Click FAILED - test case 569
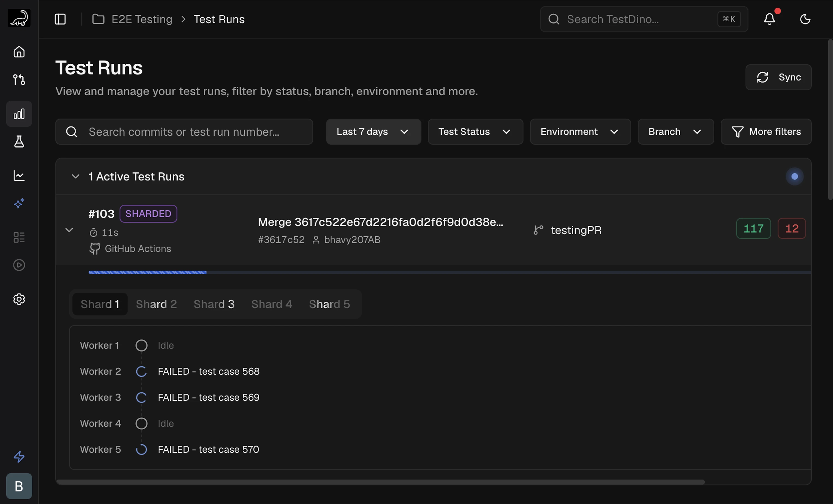This screenshot has width=833, height=504. tap(209, 397)
